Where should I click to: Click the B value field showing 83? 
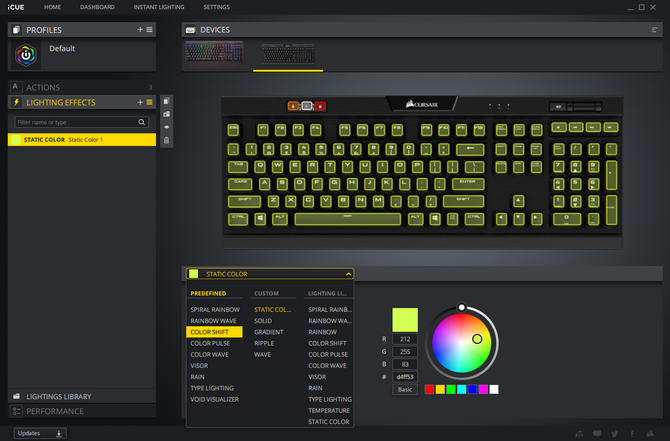point(405,365)
